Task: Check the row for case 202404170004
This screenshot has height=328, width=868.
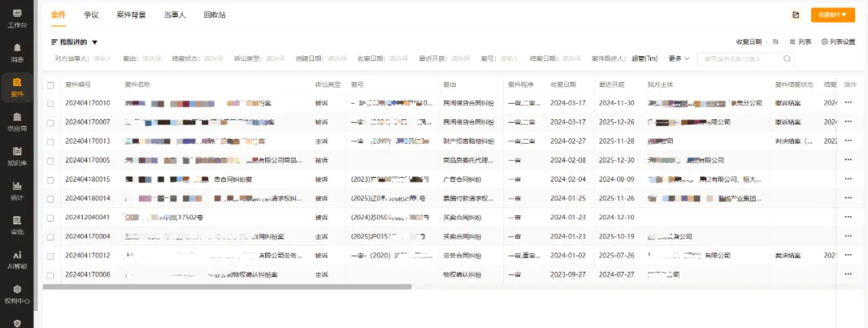Action: coord(51,237)
